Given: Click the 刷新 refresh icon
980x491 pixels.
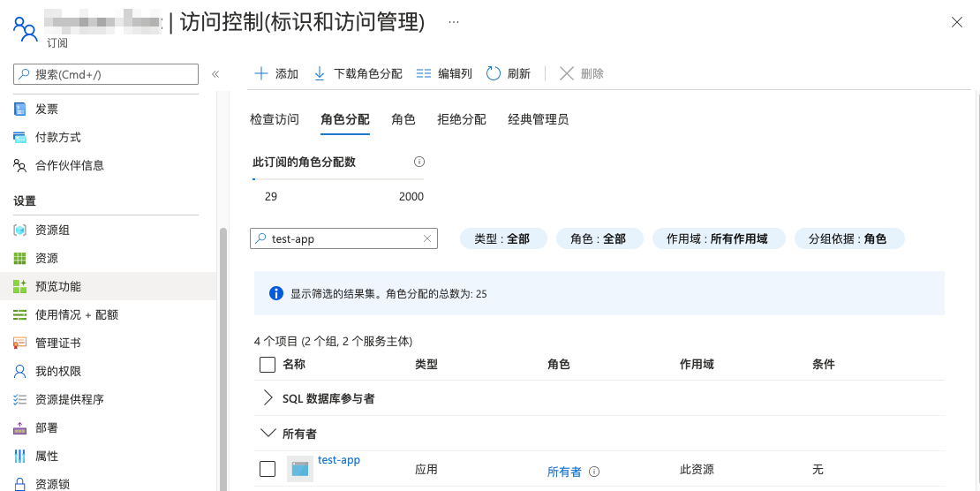Looking at the screenshot, I should point(494,73).
